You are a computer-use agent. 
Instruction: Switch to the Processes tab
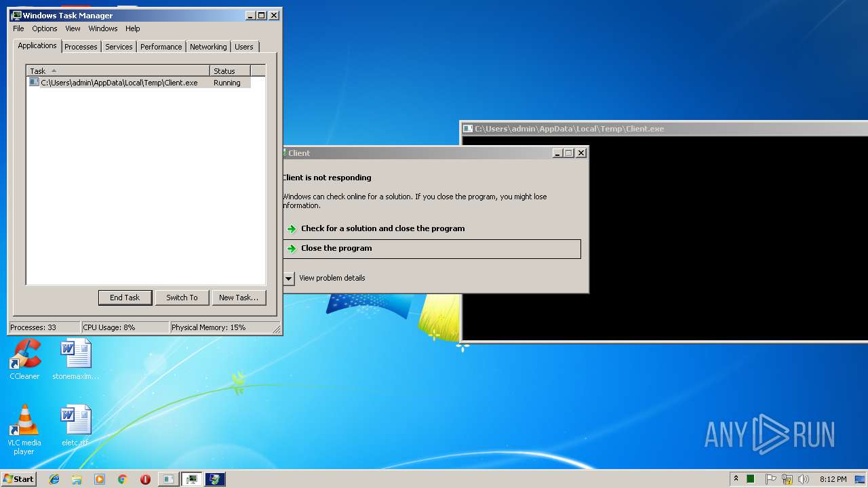(81, 47)
